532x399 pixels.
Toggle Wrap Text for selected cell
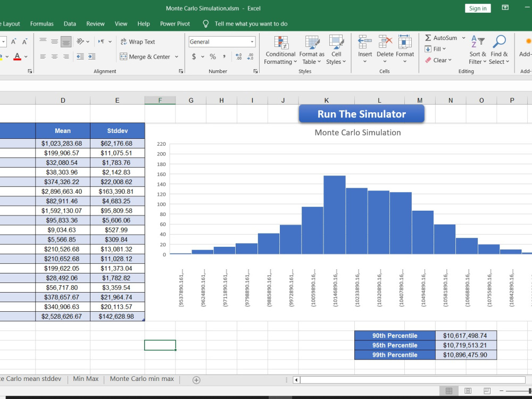pos(138,41)
